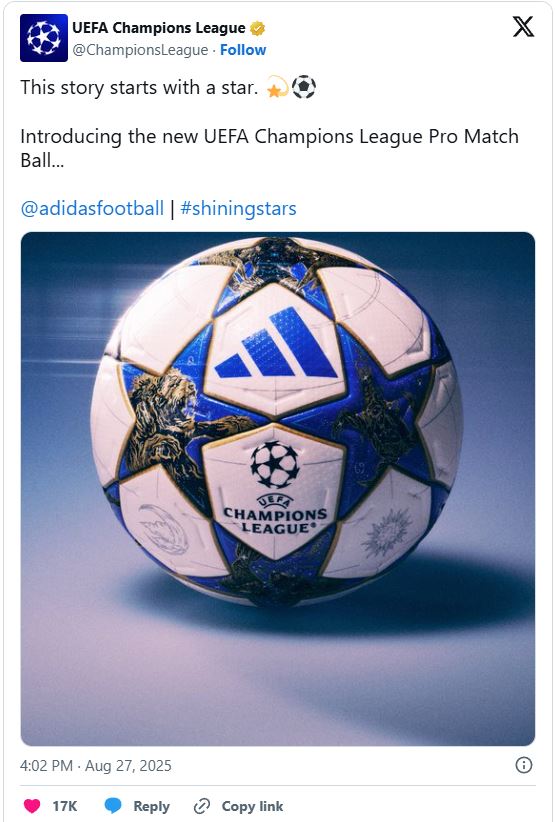555x822 pixels.
Task: Open the tweet info circle icon
Action: pyautogui.click(x=524, y=765)
